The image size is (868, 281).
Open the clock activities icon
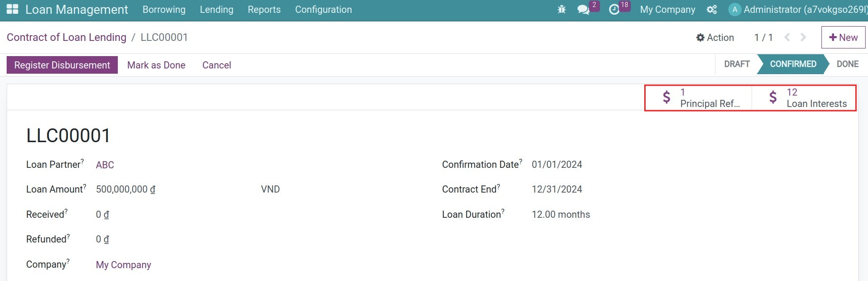614,10
